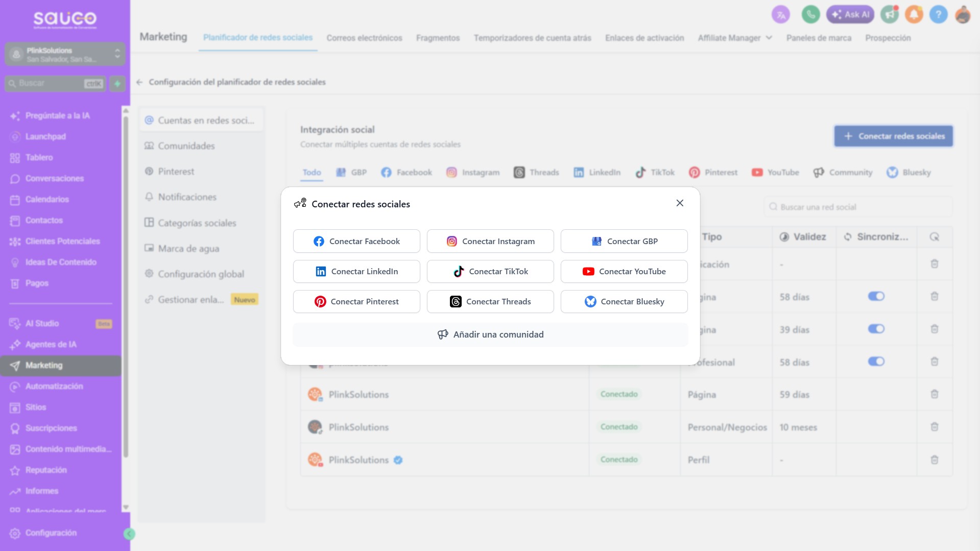Filter accounts by GBP

pos(351,173)
